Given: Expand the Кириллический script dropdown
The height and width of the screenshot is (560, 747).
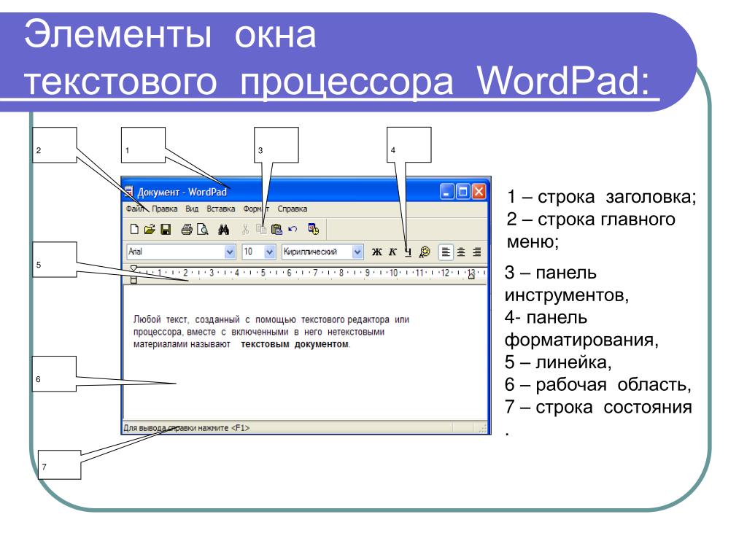Looking at the screenshot, I should click(x=357, y=252).
